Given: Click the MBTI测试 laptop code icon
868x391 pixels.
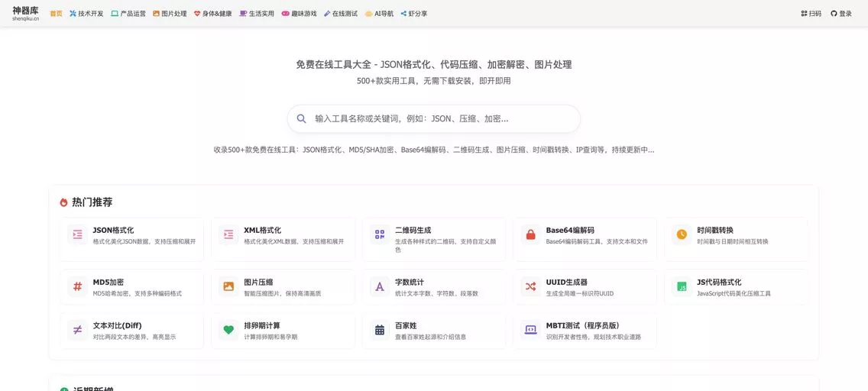Looking at the screenshot, I should (x=531, y=330).
